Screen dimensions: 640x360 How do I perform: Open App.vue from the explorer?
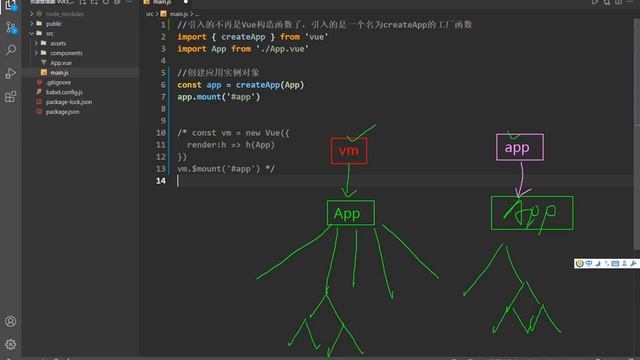point(60,62)
